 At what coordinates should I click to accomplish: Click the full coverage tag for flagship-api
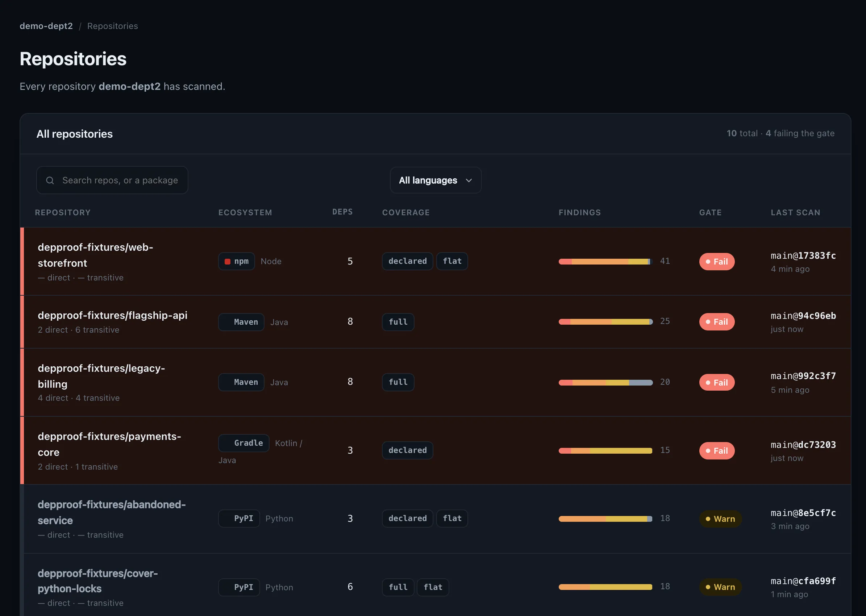pos(398,322)
